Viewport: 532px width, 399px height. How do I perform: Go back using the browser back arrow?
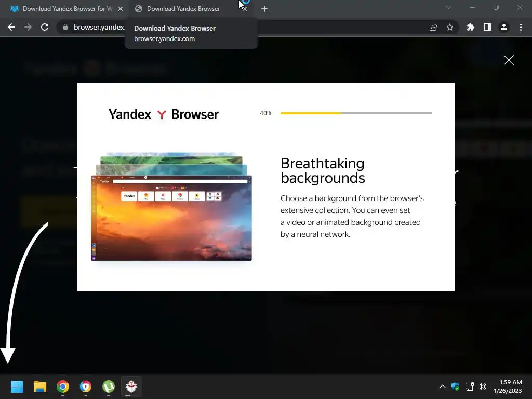point(11,27)
